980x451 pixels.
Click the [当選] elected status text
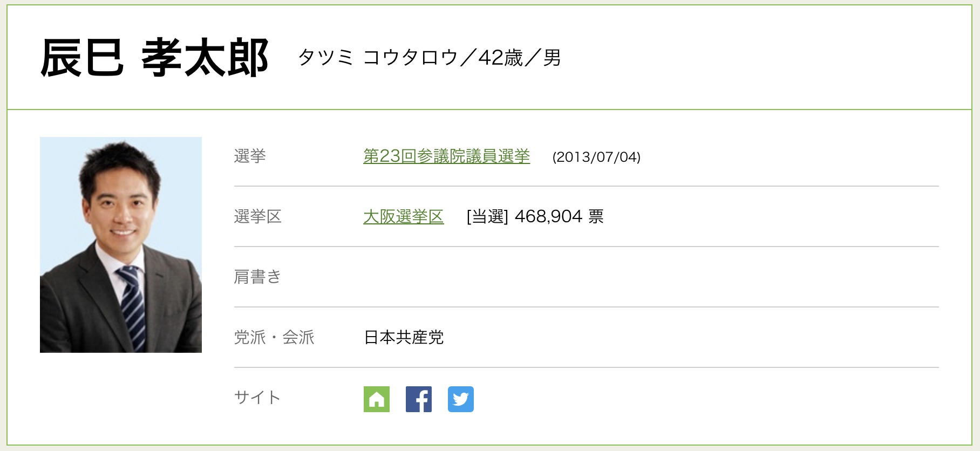click(487, 217)
